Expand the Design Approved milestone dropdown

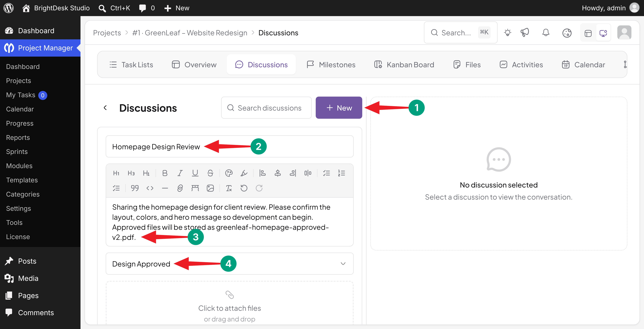click(343, 263)
